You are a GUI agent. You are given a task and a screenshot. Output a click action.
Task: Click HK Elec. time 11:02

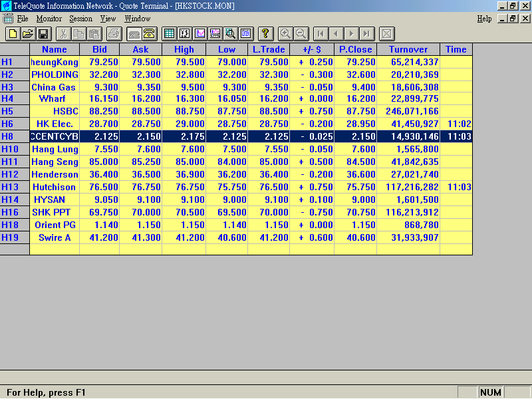tap(456, 124)
